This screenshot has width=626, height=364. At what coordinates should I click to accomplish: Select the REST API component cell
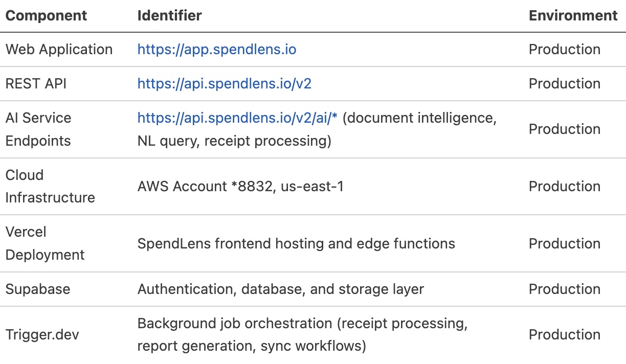coord(36,84)
